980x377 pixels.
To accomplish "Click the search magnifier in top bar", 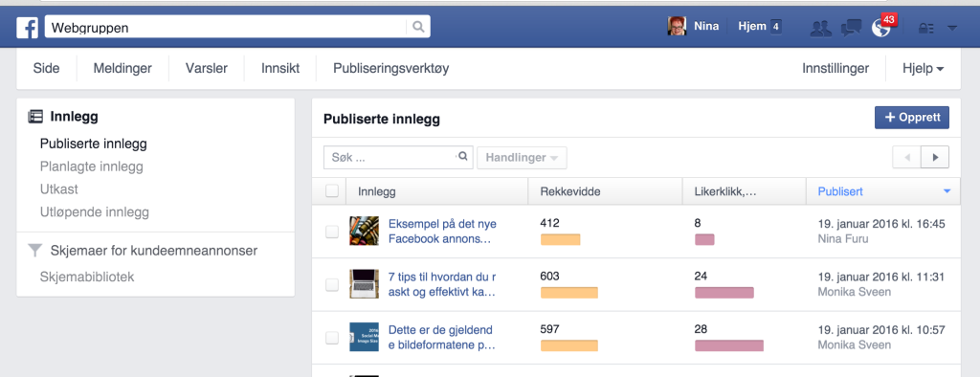I will [418, 27].
